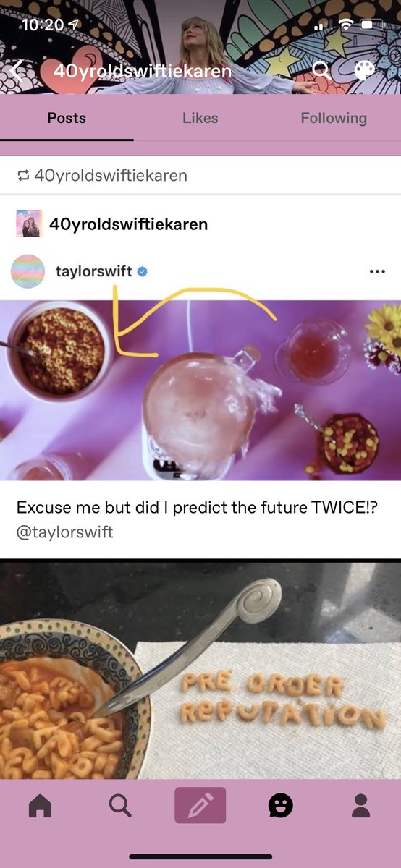The width and height of the screenshot is (401, 868).
Task: Open the three-dot post options menu
Action: pyautogui.click(x=377, y=272)
